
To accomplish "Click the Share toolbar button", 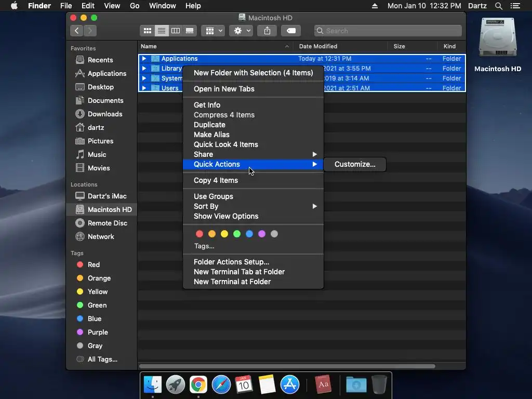I will coord(268,31).
